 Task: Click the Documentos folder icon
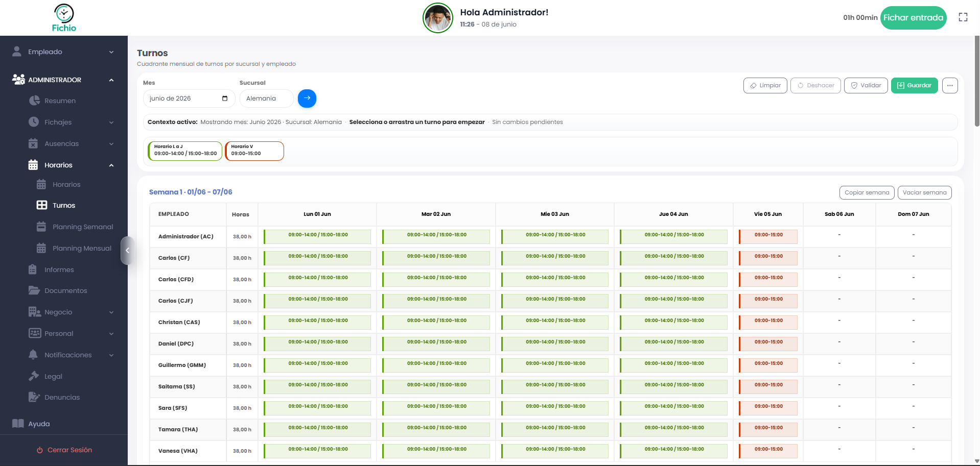pyautogui.click(x=34, y=290)
